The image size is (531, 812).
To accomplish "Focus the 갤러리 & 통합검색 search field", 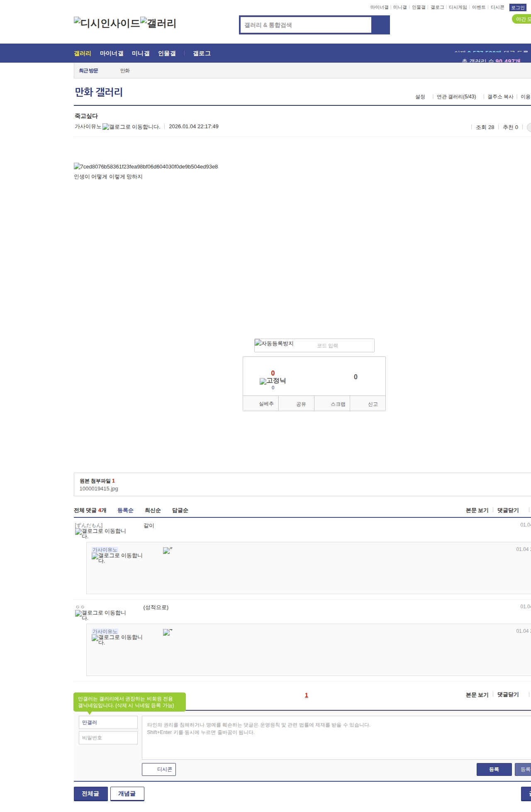I will [x=306, y=25].
